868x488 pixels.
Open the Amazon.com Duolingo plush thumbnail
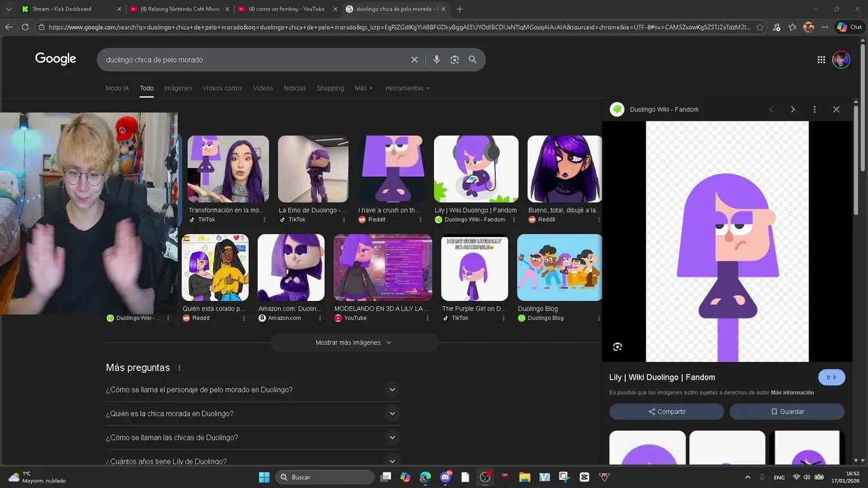(x=291, y=267)
